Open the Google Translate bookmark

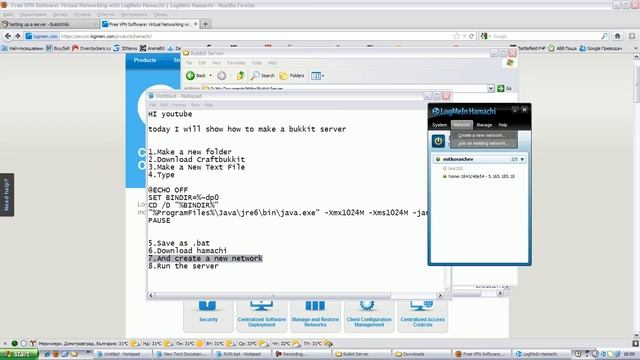coord(601,48)
